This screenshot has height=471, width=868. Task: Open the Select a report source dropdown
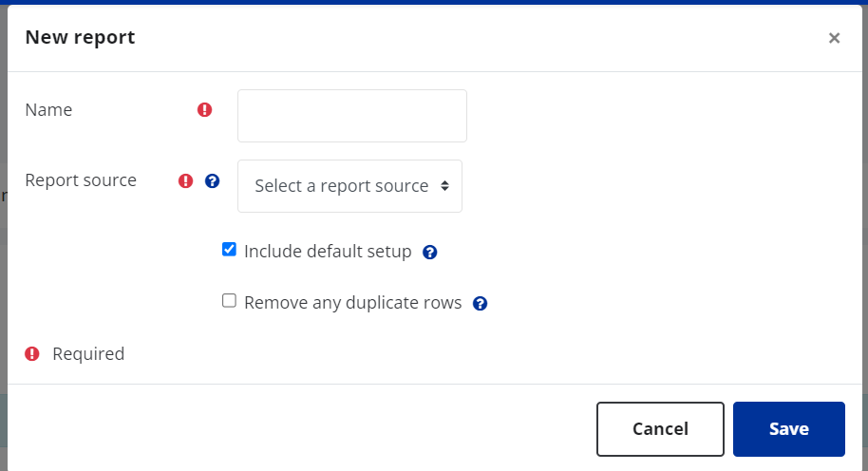[x=349, y=186]
